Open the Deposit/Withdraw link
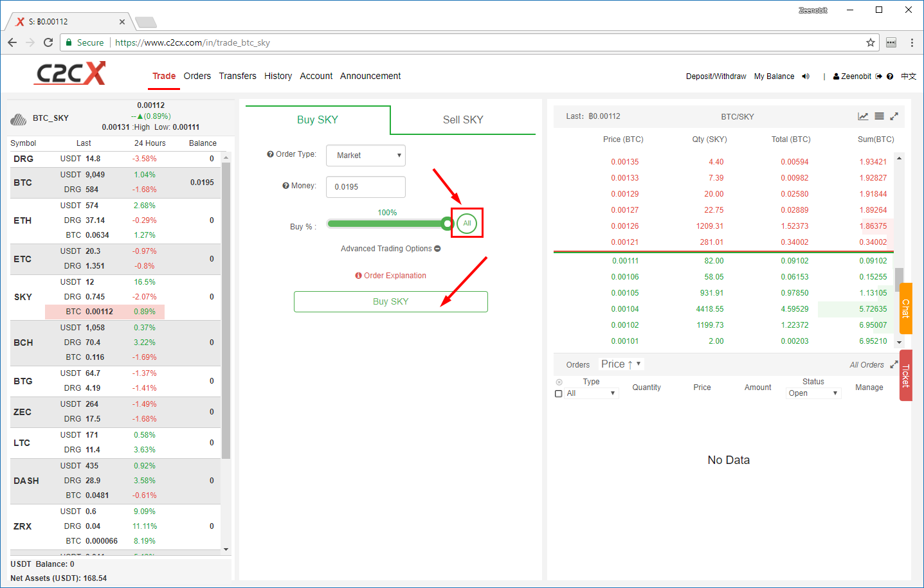924x588 pixels. [716, 76]
